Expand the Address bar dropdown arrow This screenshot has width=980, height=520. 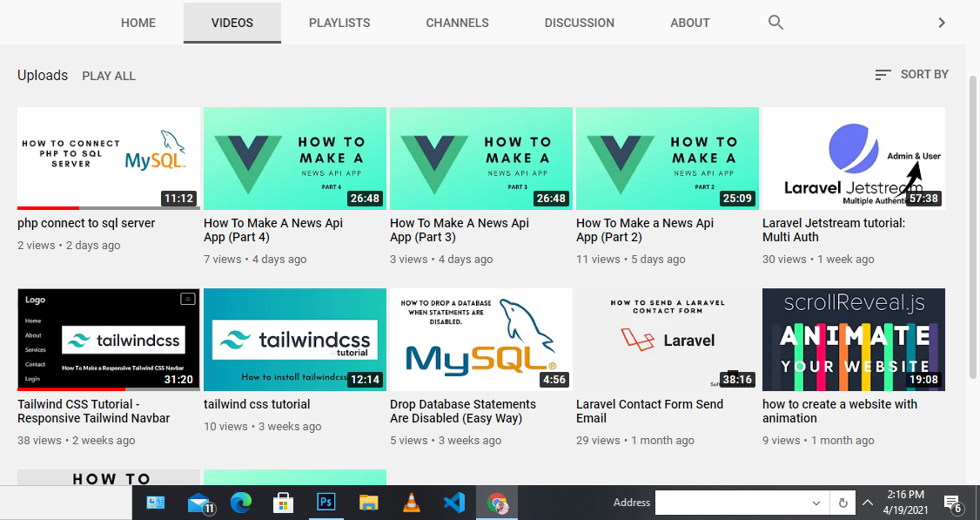(816, 503)
